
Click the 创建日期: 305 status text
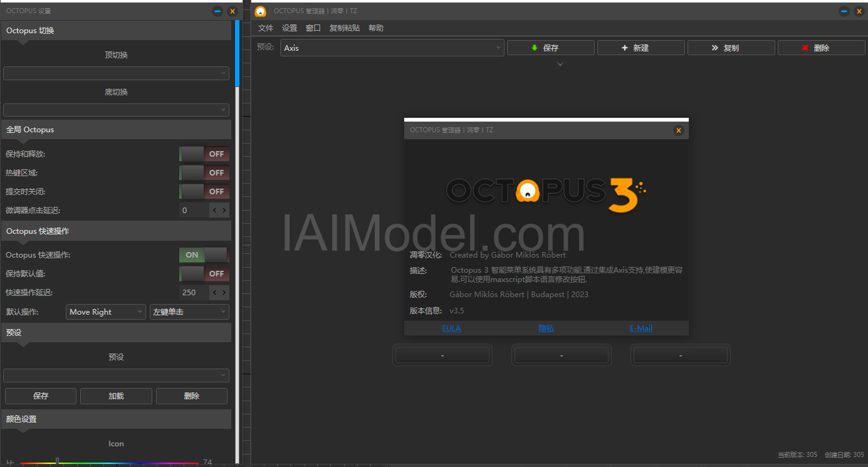(844, 455)
